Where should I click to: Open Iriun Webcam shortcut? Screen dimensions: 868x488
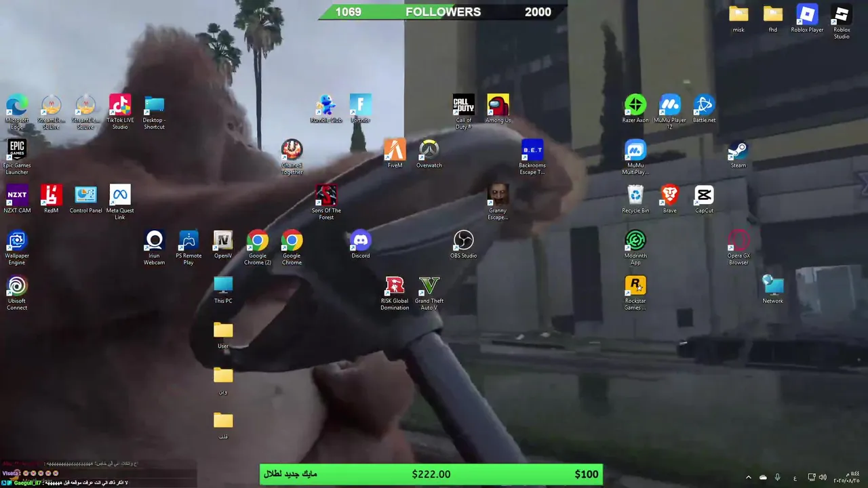click(154, 247)
